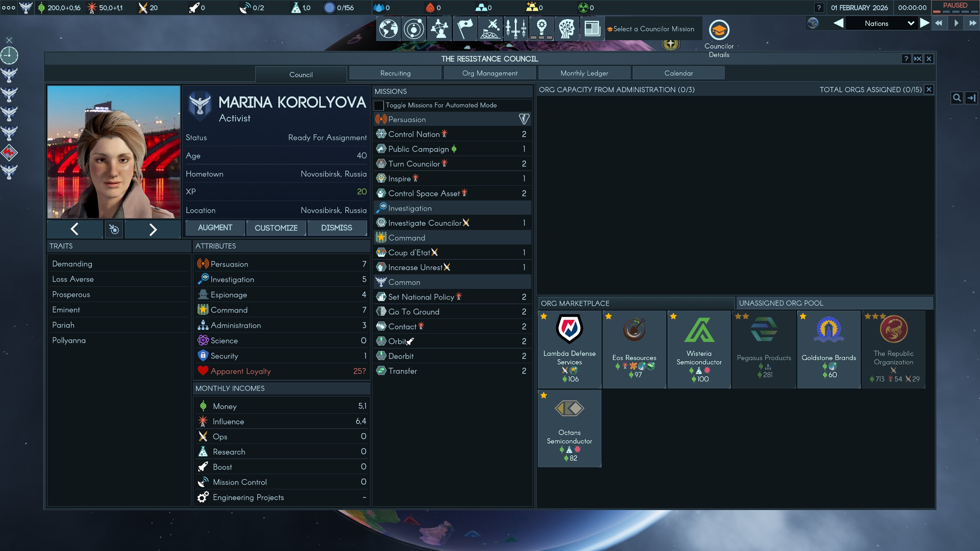Click the flag factions toolbar icon
Image resolution: width=980 pixels, height=551 pixels.
(465, 29)
